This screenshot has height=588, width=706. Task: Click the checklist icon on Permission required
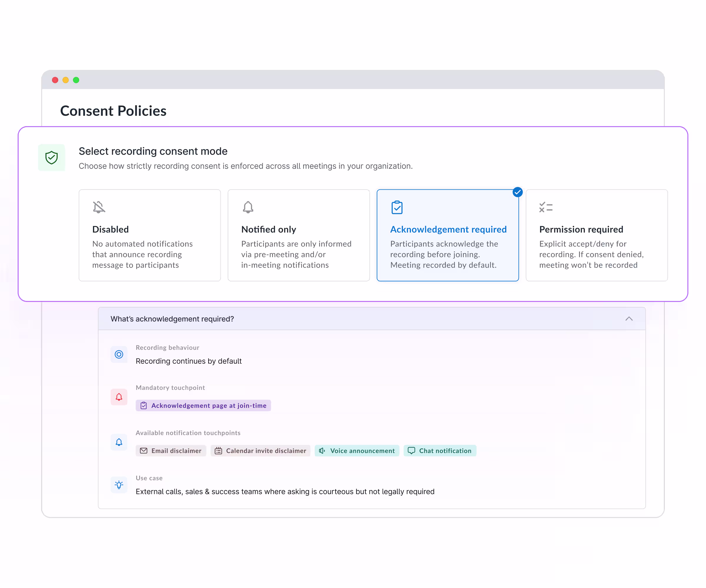coord(546,207)
